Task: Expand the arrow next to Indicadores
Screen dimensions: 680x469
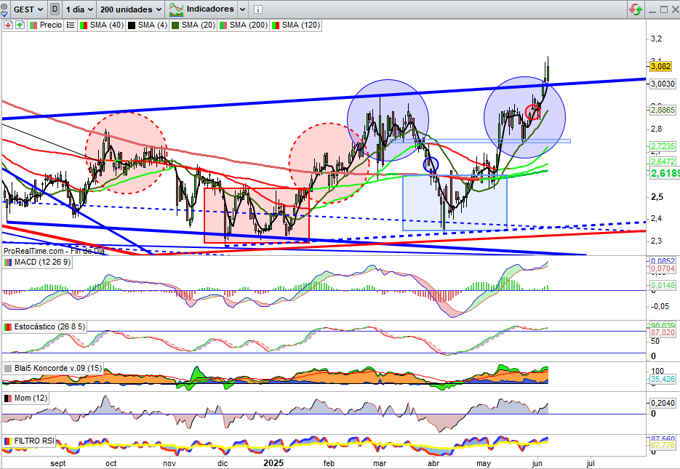Action: [x=242, y=9]
